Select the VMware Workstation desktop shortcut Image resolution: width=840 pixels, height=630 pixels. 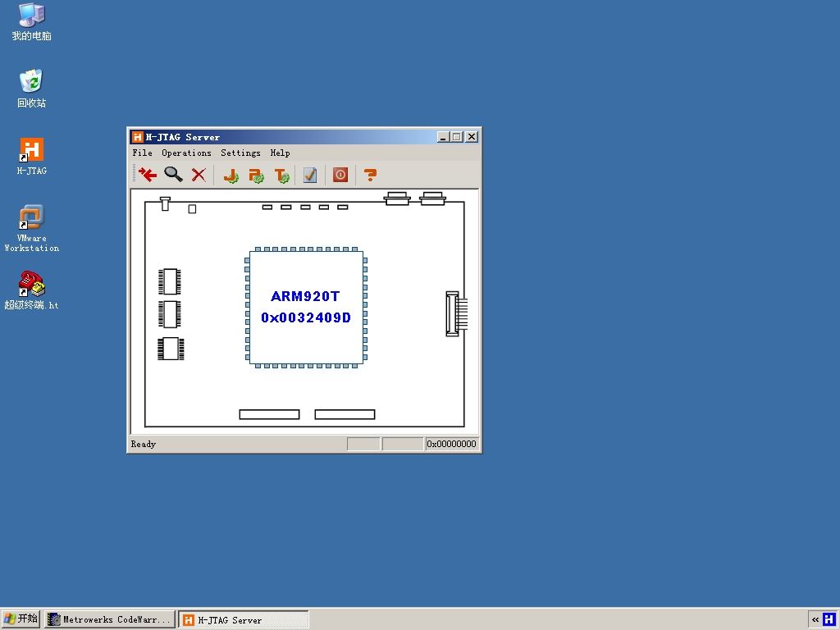tap(32, 228)
